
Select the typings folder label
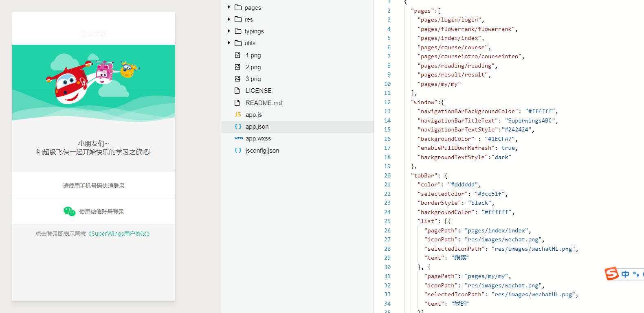coord(254,31)
